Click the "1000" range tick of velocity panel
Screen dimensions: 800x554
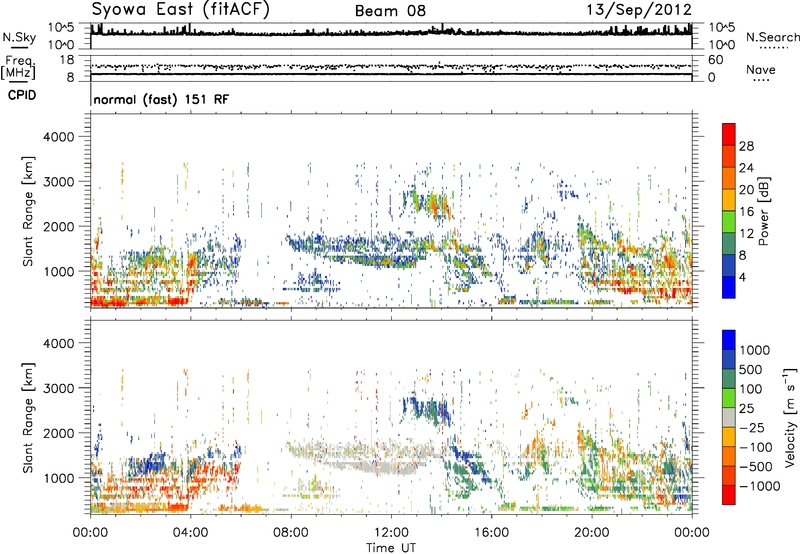59,478
